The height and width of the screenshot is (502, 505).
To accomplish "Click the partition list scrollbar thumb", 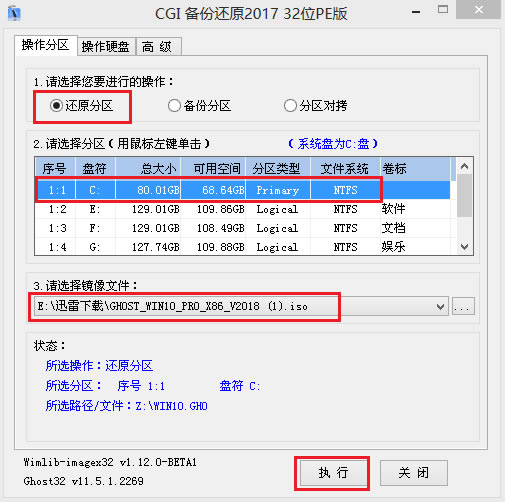I will point(465,195).
